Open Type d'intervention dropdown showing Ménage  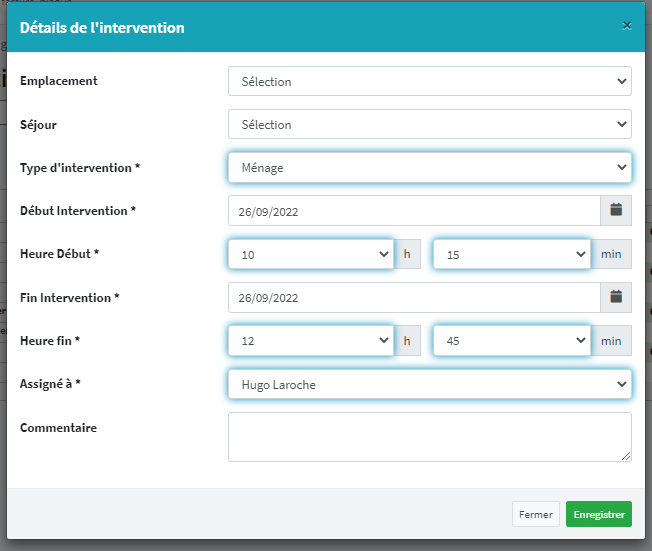pyautogui.click(x=429, y=168)
